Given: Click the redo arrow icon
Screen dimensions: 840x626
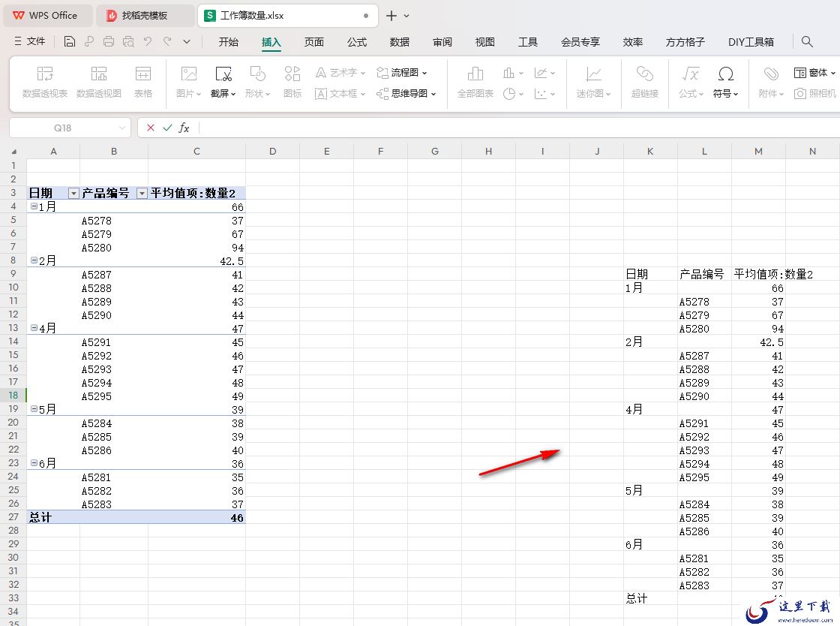Looking at the screenshot, I should click(x=167, y=41).
